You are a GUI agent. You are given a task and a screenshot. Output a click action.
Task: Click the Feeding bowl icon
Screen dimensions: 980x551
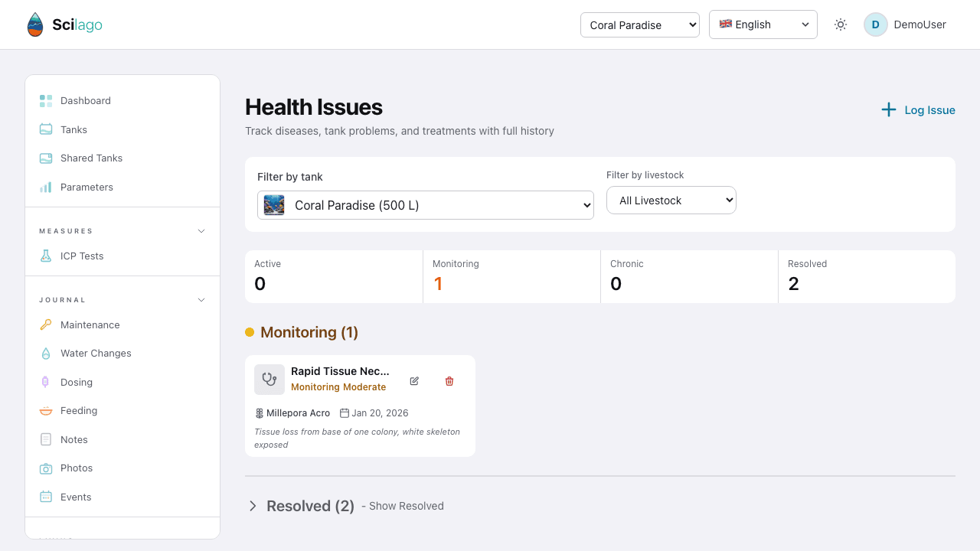(x=46, y=411)
